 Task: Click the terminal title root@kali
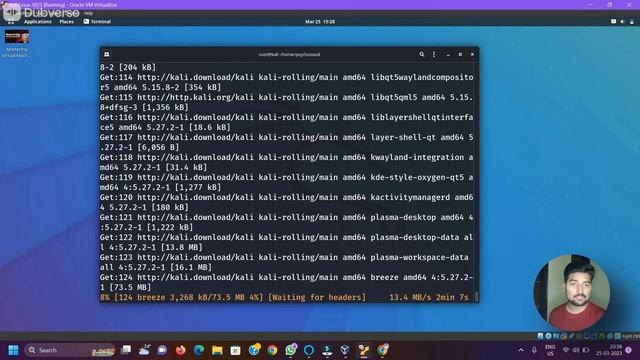click(289, 54)
